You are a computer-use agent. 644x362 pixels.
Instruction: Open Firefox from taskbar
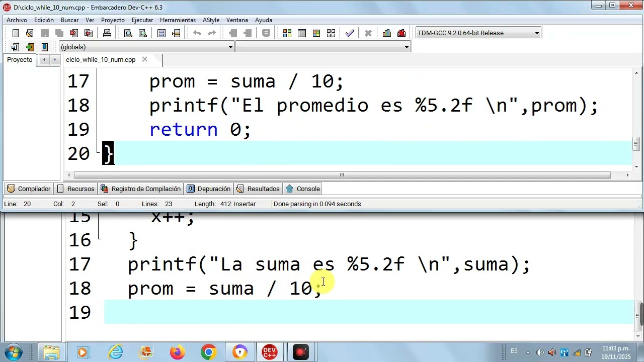(177, 352)
